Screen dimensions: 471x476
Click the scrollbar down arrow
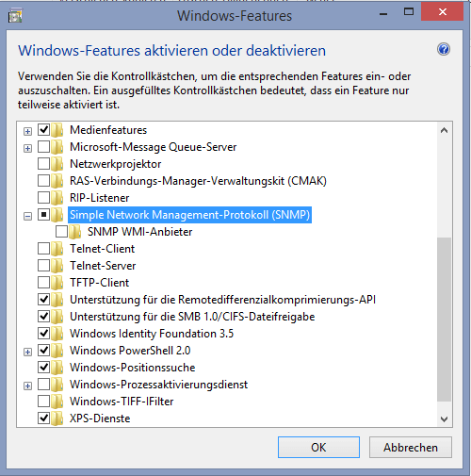pos(444,419)
